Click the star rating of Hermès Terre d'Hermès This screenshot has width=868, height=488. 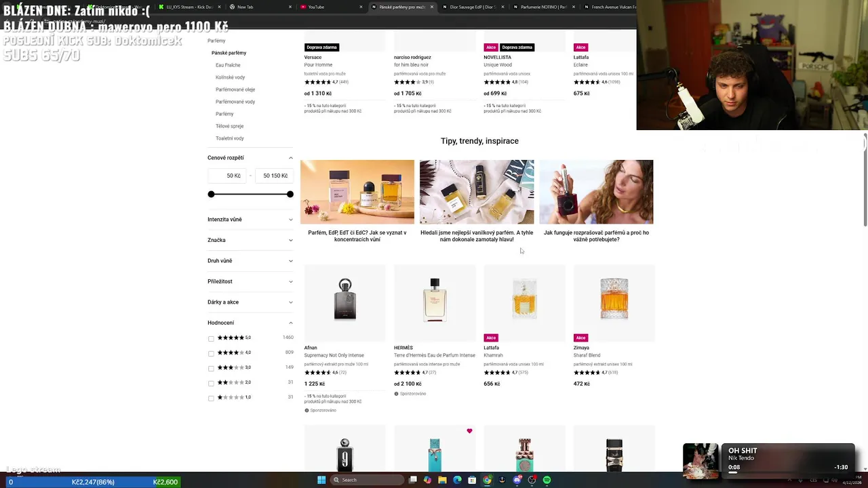pos(407,372)
